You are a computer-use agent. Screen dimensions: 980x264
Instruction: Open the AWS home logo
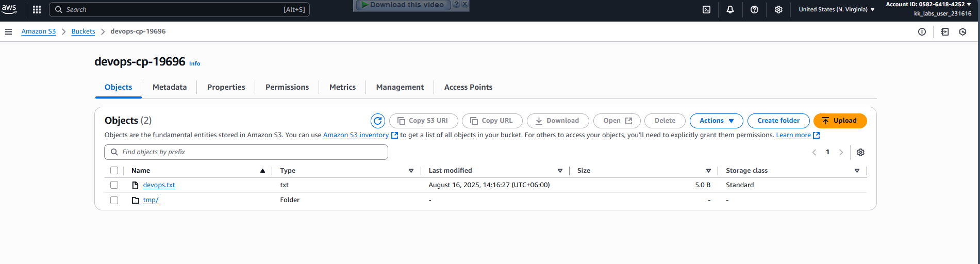click(9, 9)
